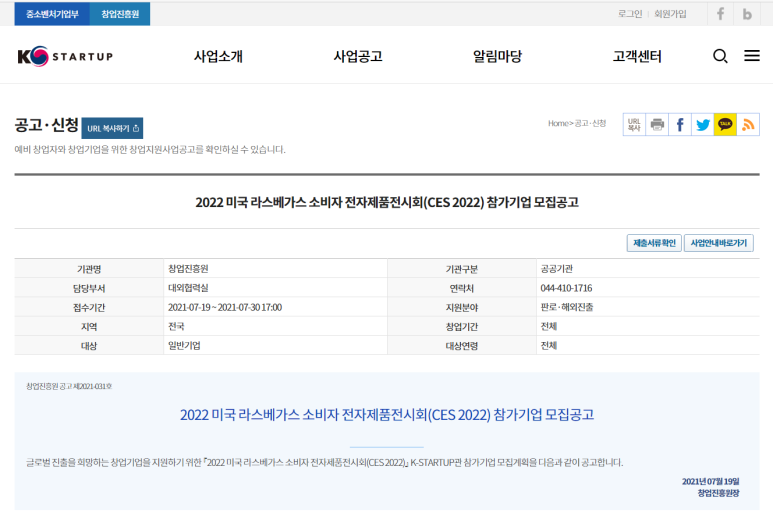Click the date 2021년 07월 19일
Viewport: 773px width, 513px height.
coord(710,481)
